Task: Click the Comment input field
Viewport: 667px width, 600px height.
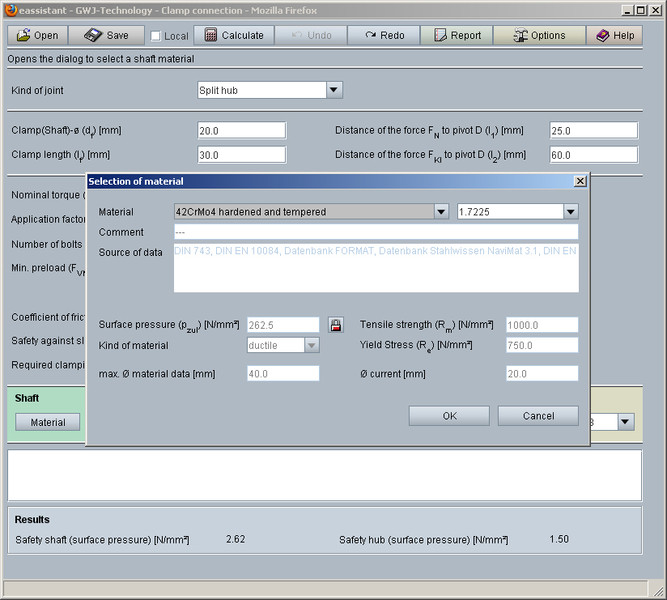Action: tap(375, 232)
